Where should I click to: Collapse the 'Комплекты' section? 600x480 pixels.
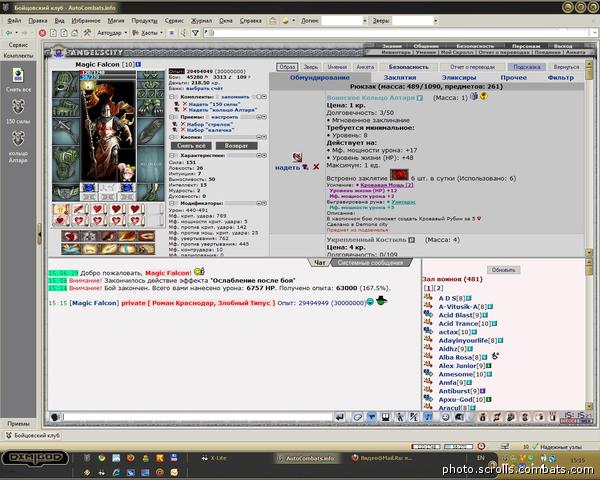172,97
